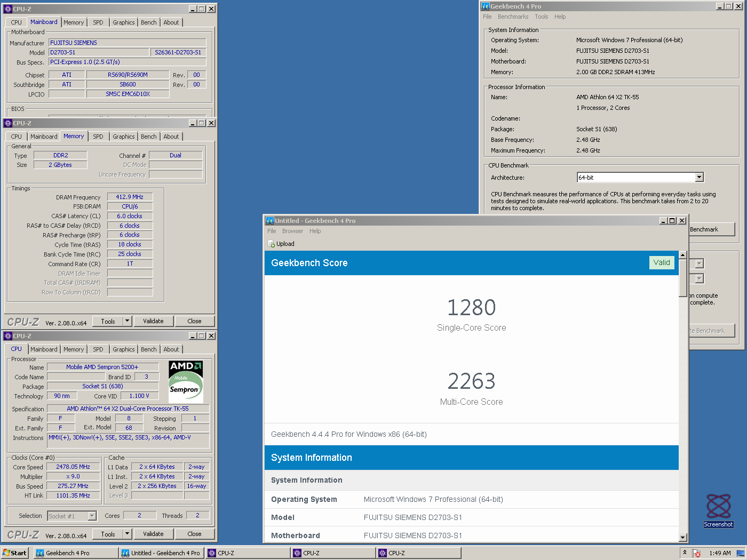Show hidden tray icons arrow
Image resolution: width=747 pixels, height=560 pixels.
pyautogui.click(x=685, y=553)
